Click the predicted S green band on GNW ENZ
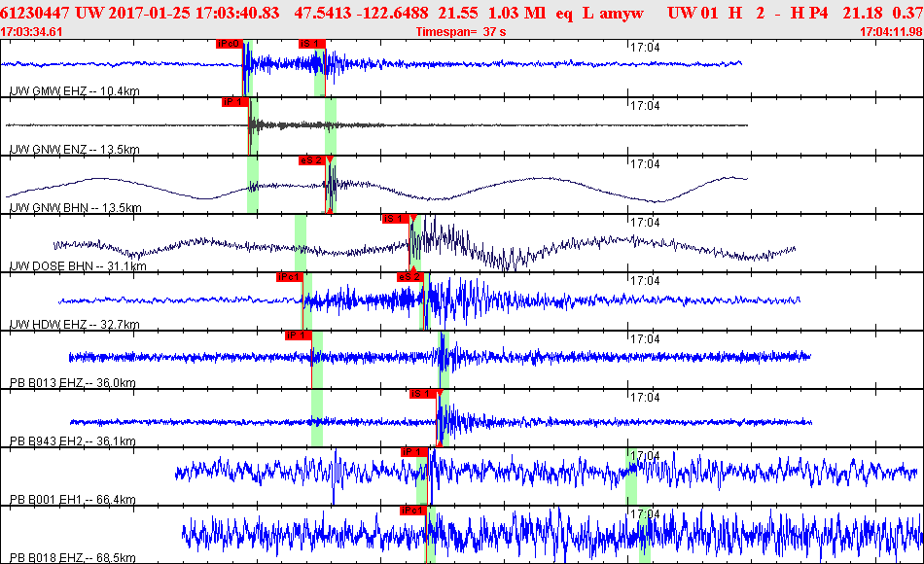The height and width of the screenshot is (564, 924). click(x=331, y=126)
